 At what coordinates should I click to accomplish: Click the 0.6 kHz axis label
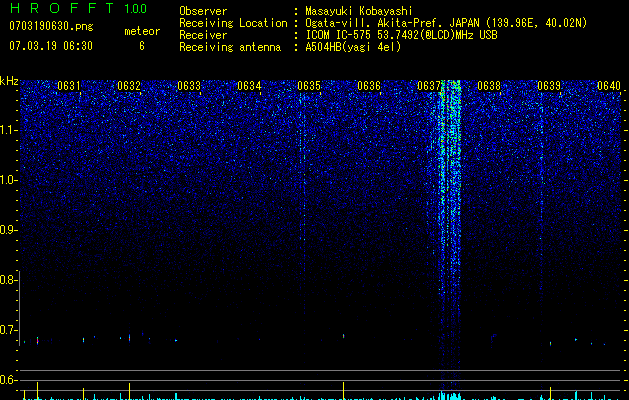click(8, 380)
